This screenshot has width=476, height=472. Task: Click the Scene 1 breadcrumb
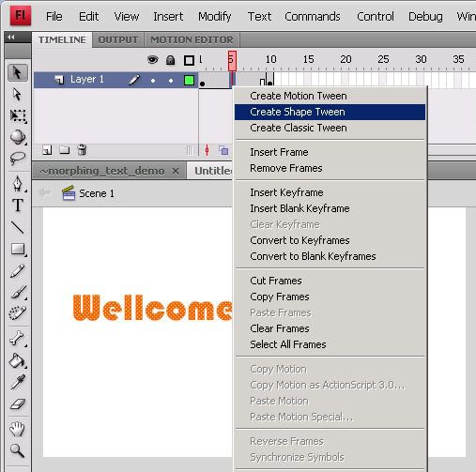[x=97, y=193]
